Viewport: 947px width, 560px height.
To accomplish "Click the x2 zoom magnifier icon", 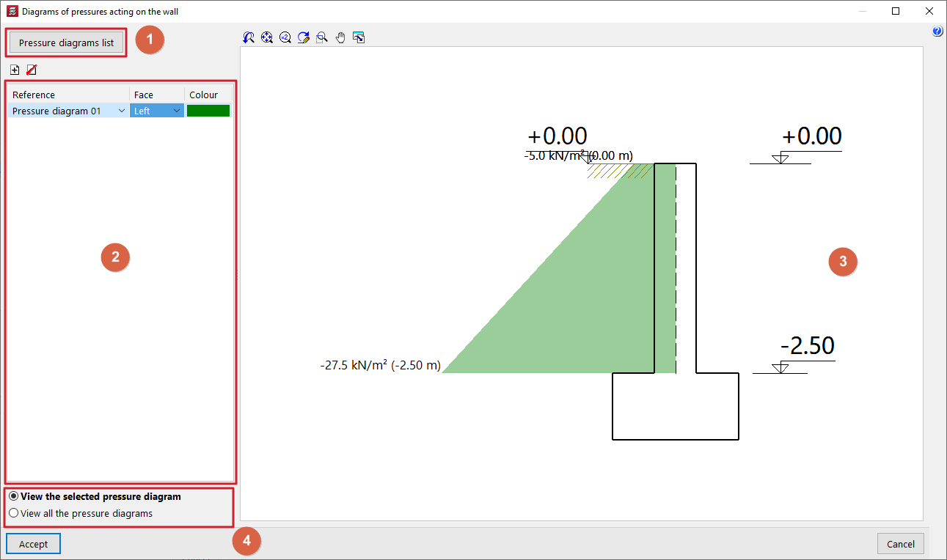I will (x=285, y=37).
